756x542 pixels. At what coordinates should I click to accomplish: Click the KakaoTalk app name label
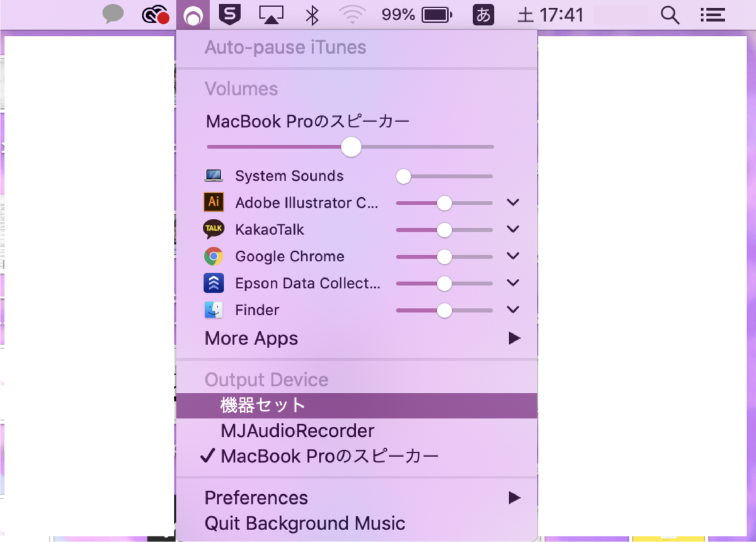tap(270, 230)
